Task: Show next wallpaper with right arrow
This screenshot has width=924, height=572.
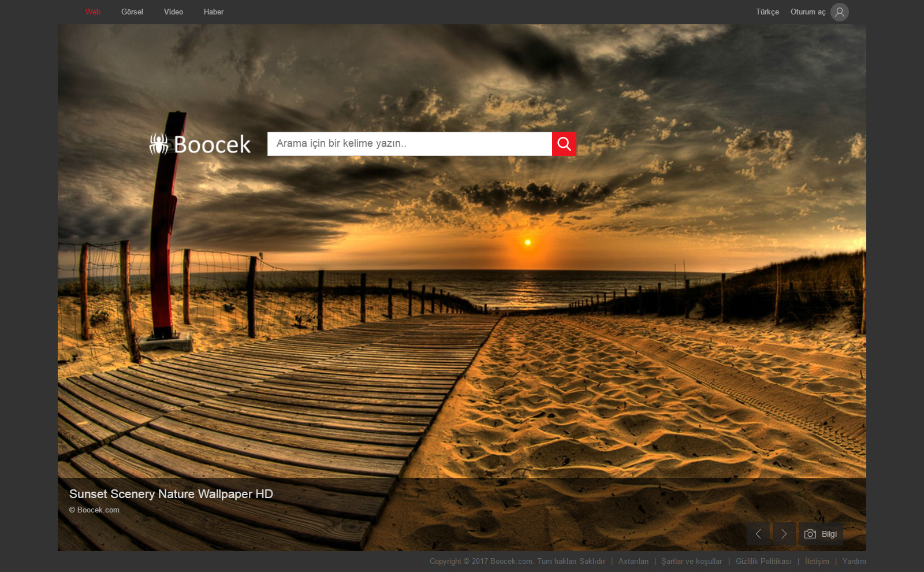Action: click(784, 534)
